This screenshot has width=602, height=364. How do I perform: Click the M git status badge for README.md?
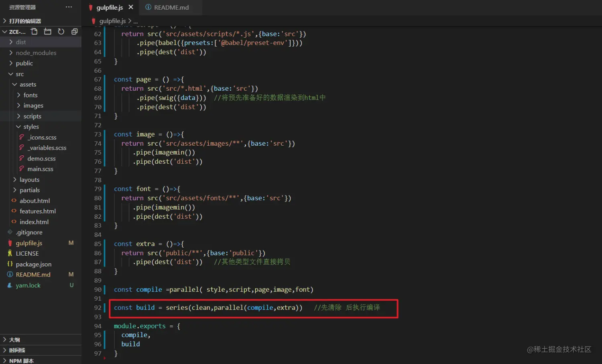(x=71, y=275)
